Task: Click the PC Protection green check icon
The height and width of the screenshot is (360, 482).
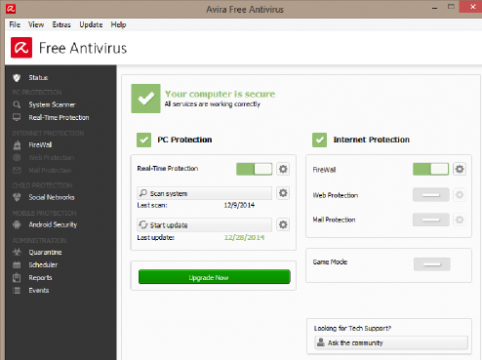Action: tap(144, 140)
